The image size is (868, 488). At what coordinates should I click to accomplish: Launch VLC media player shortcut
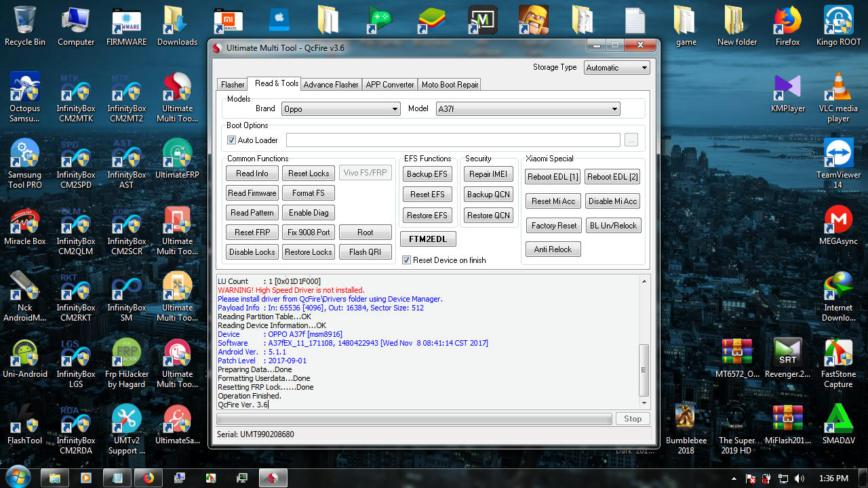click(839, 98)
